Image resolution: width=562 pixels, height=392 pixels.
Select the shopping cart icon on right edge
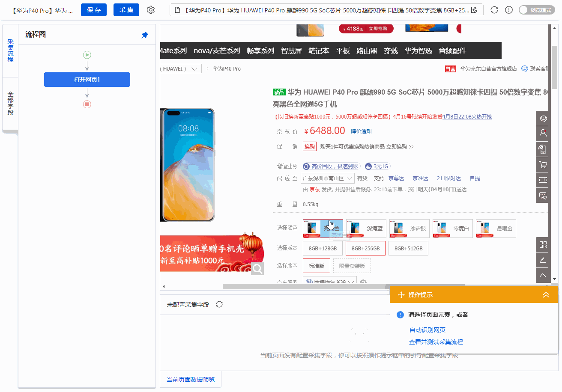(x=543, y=164)
